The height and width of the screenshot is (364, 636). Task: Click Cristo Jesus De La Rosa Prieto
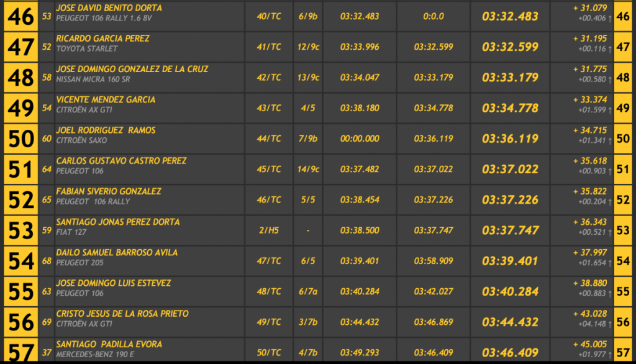[x=122, y=314]
